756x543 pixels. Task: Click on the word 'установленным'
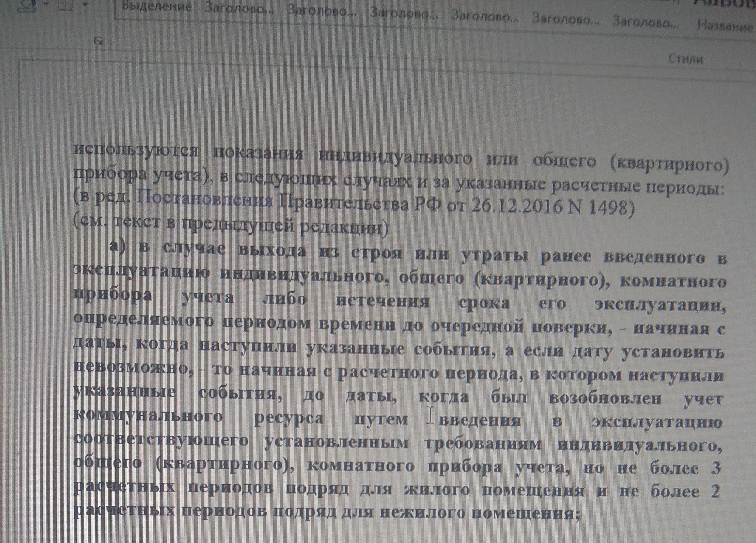click(x=336, y=443)
